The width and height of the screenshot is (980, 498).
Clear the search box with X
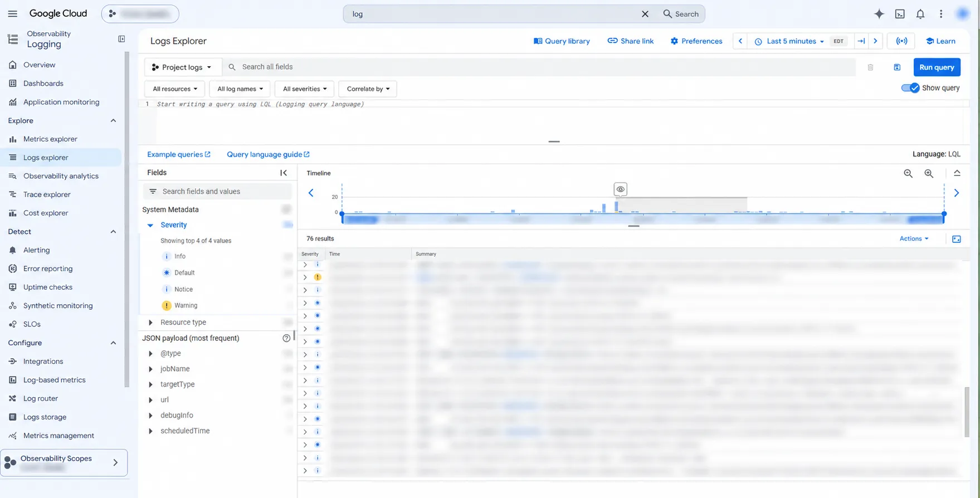[x=645, y=14]
